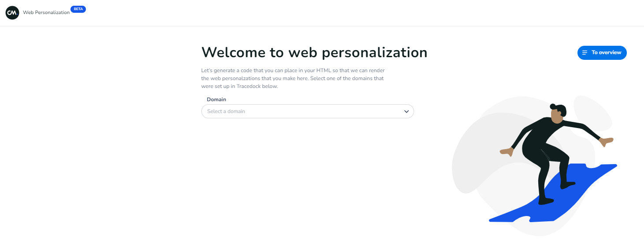Click the surfer's left-side hand
This screenshot has width=644, height=249.
click(507, 152)
